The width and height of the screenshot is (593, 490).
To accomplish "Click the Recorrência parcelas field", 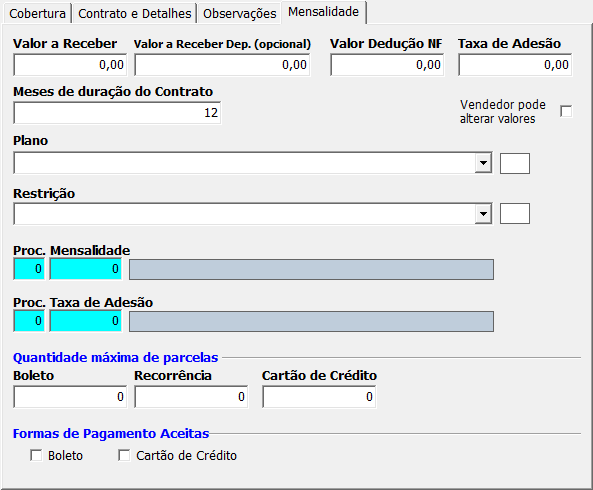I will tap(191, 397).
